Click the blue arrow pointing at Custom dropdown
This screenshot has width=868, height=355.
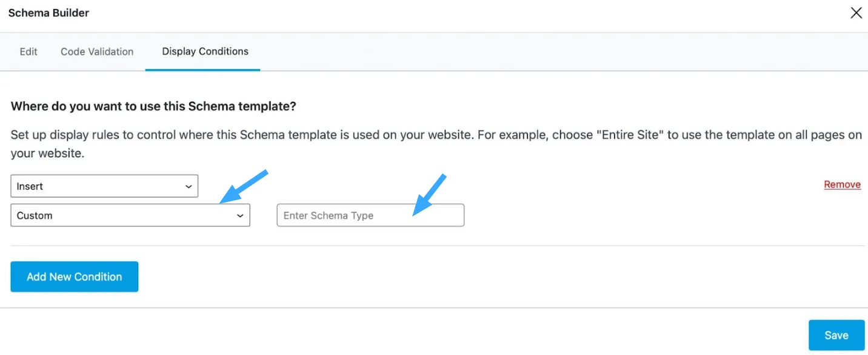[244, 186]
